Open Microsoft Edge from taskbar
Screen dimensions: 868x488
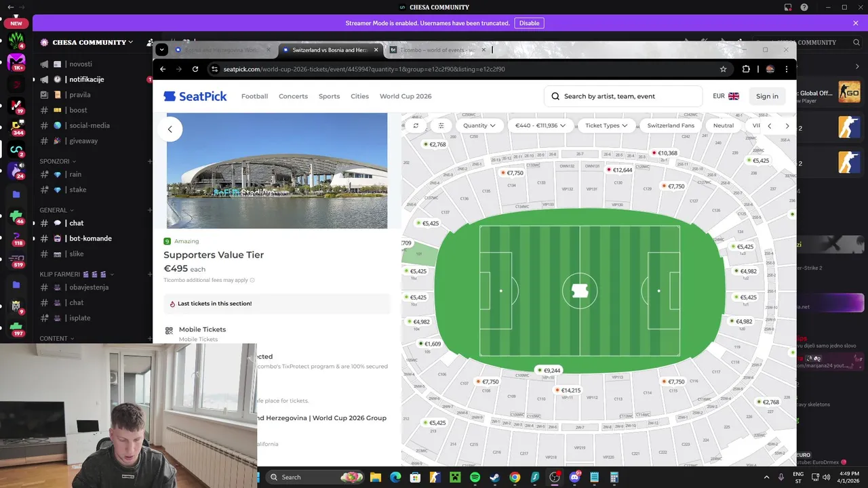[x=395, y=477]
